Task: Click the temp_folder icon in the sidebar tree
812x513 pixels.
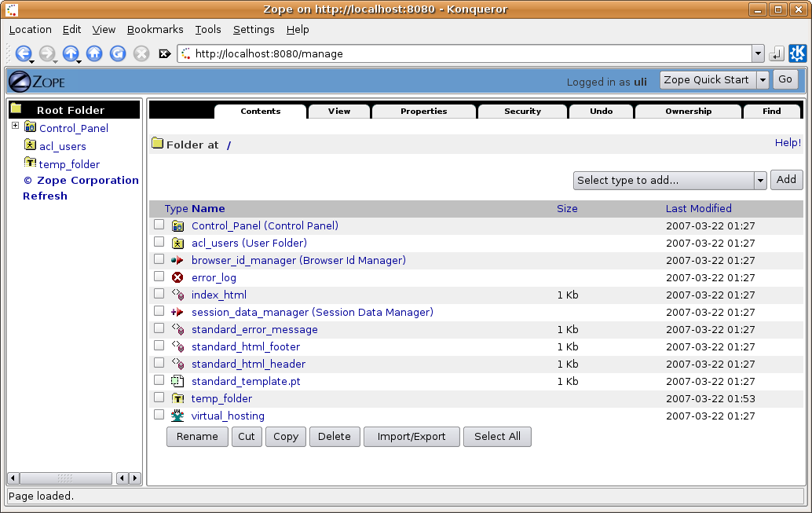Action: click(30, 163)
